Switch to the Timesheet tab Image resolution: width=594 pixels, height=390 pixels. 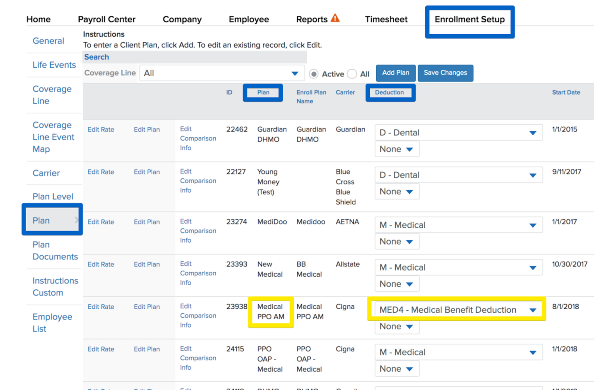click(386, 19)
